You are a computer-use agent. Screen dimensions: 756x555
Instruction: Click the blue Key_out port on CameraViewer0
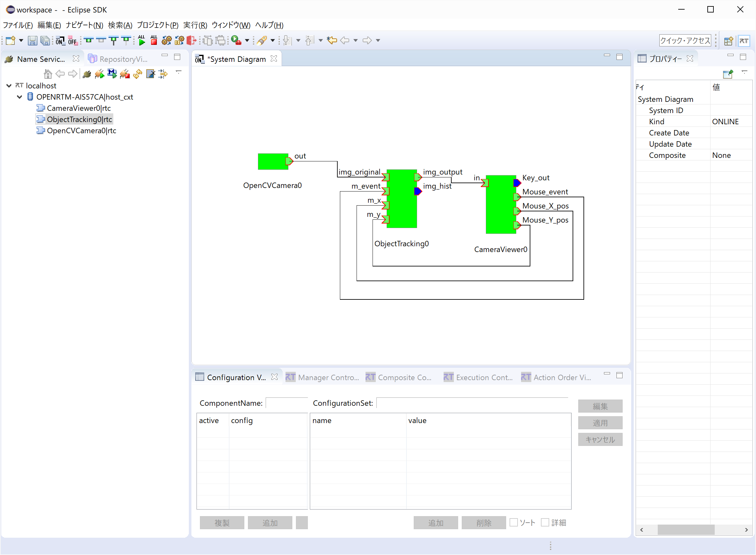517,183
